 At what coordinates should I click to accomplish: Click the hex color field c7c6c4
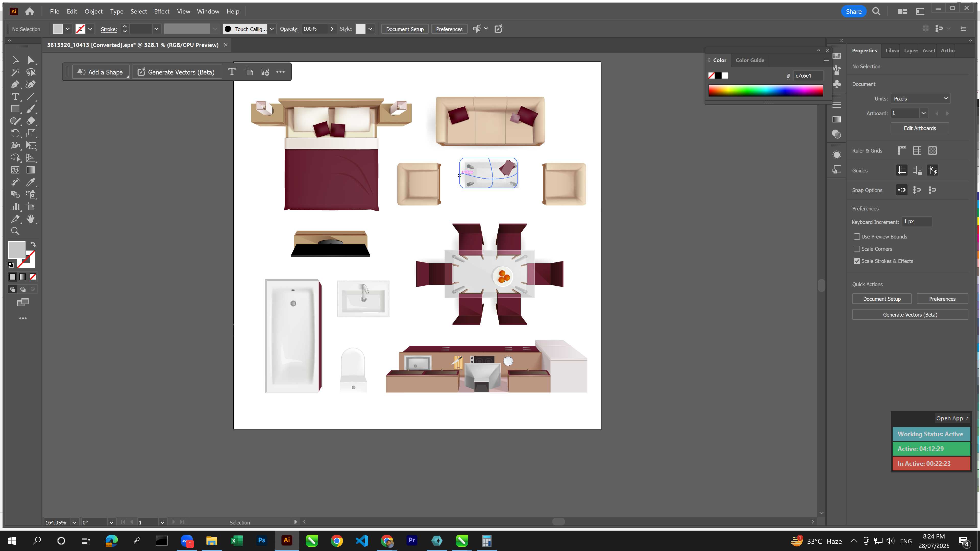[x=808, y=76]
